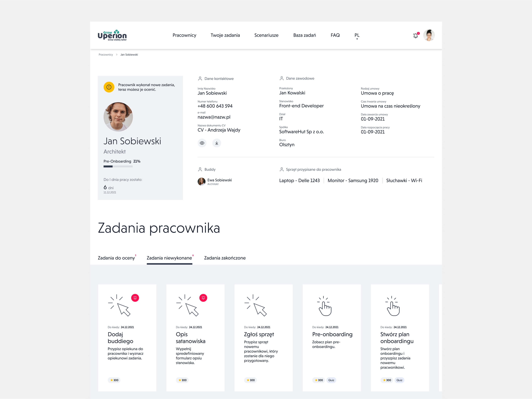Viewport: 532px width, 399px height.
Task: Open the PL language dropdown
Action: point(357,36)
